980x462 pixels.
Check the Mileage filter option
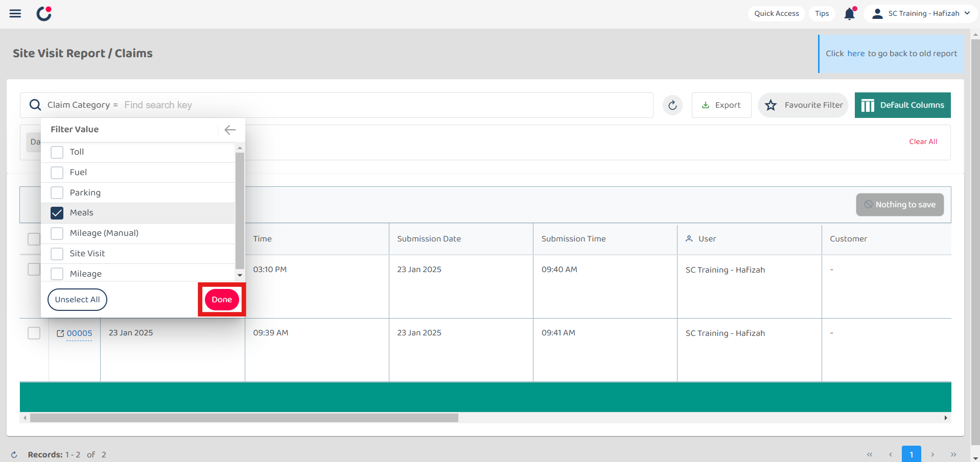click(57, 274)
